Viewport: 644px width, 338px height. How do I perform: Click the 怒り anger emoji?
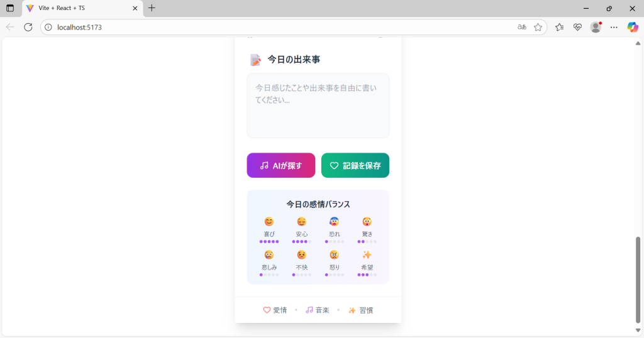pyautogui.click(x=335, y=254)
